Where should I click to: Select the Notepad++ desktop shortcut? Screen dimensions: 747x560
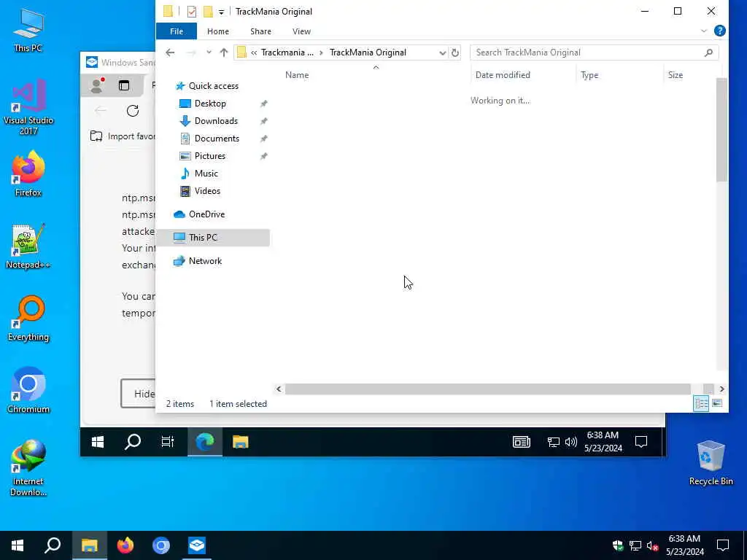coord(28,246)
